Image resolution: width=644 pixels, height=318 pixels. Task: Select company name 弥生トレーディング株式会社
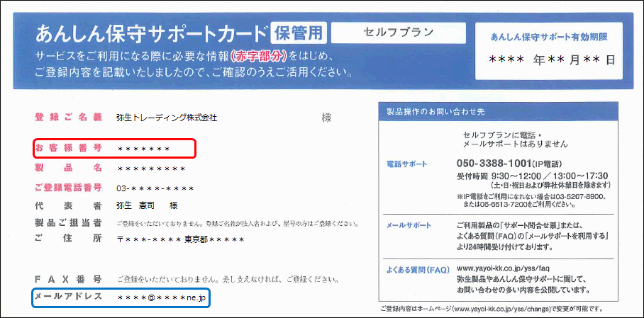click(167, 117)
